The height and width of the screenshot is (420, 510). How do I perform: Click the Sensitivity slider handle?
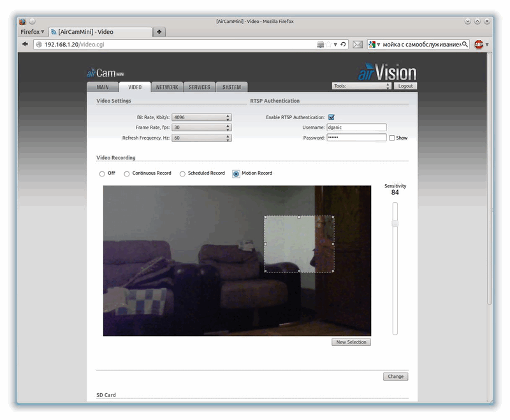(395, 224)
